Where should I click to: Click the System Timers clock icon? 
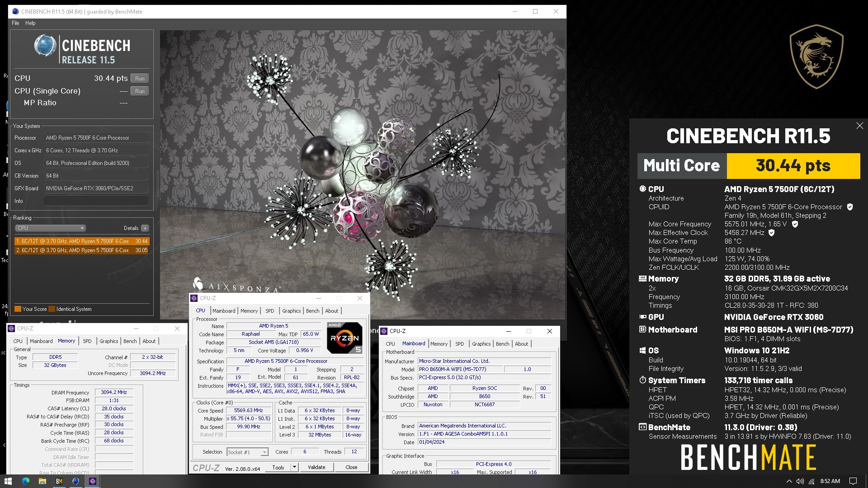click(x=642, y=380)
